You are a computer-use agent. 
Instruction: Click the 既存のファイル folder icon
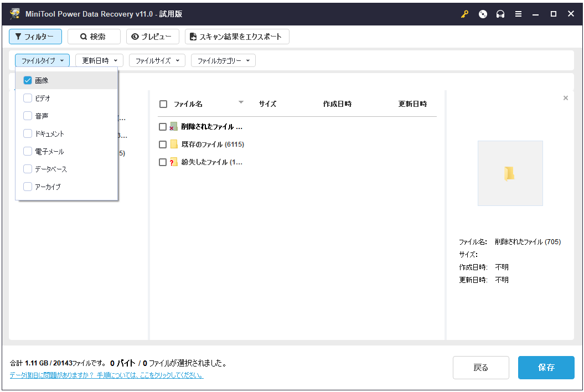point(174,145)
